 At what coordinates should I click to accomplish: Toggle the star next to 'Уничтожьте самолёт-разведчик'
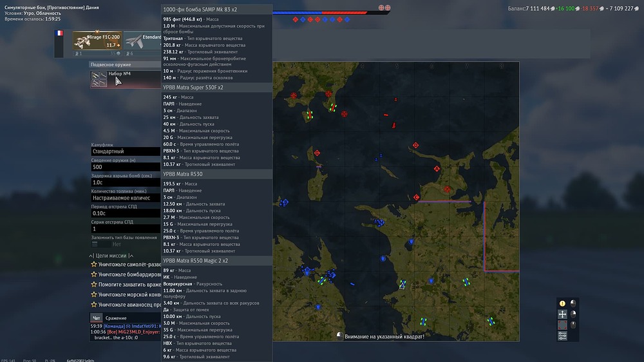click(x=93, y=265)
